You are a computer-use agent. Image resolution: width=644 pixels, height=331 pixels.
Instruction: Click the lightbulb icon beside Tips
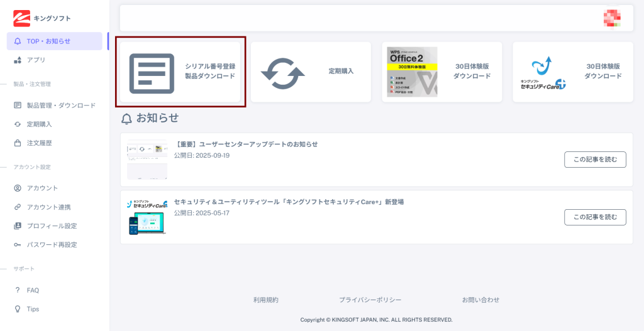[x=18, y=309]
